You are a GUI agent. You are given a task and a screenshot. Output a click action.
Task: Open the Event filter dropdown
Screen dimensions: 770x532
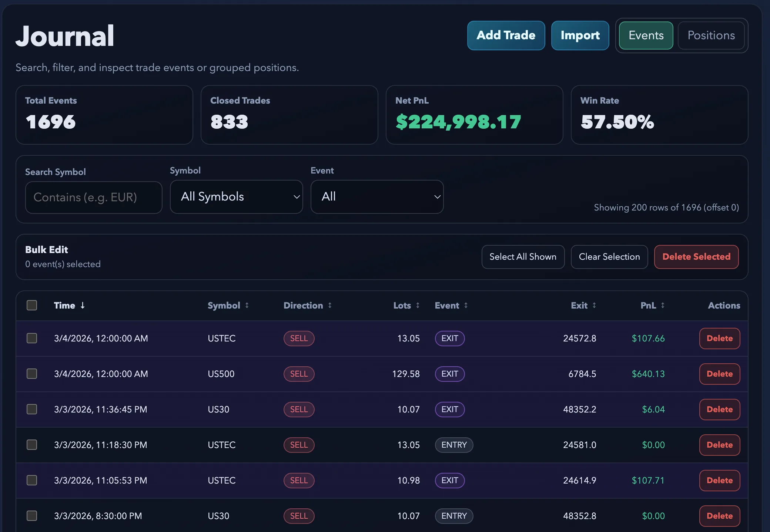[x=377, y=196]
